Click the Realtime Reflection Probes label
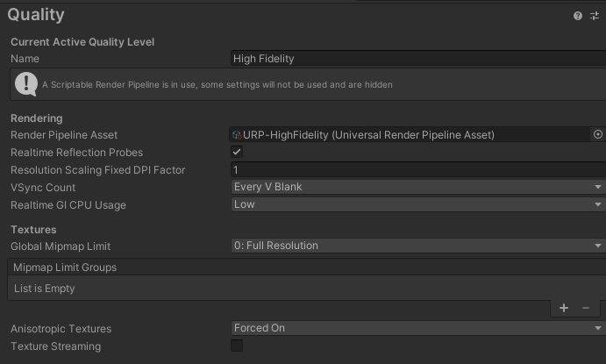Viewport: 606px width, 364px height. [x=76, y=153]
